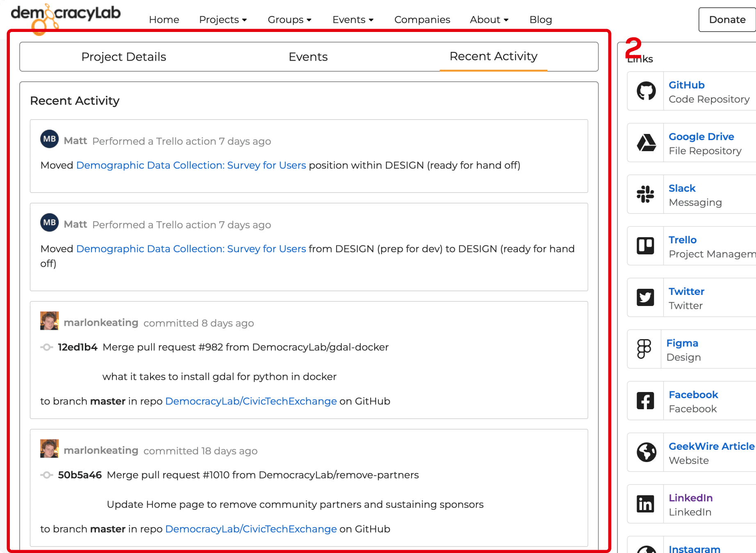Open the CivicTechExchange repo link under commit 12ed1b4
This screenshot has height=553, width=756.
point(251,401)
